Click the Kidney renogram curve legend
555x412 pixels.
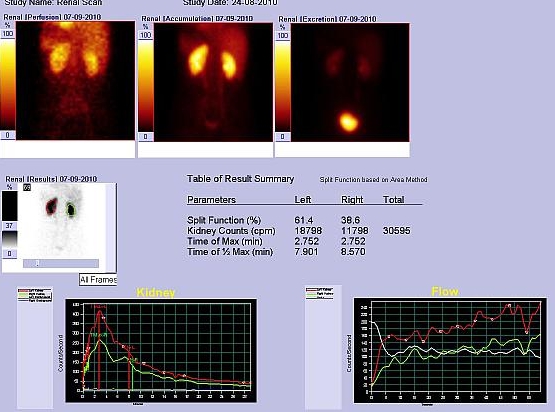35,295
